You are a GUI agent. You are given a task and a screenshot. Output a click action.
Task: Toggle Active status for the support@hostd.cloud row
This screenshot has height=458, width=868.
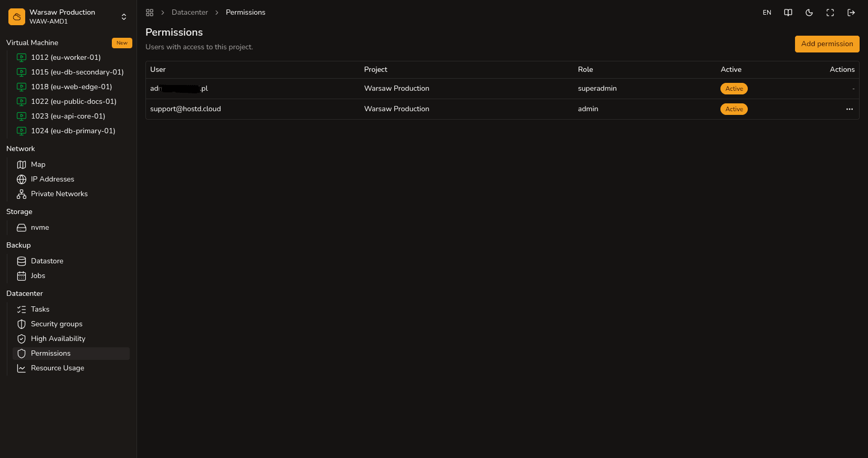[x=734, y=109]
